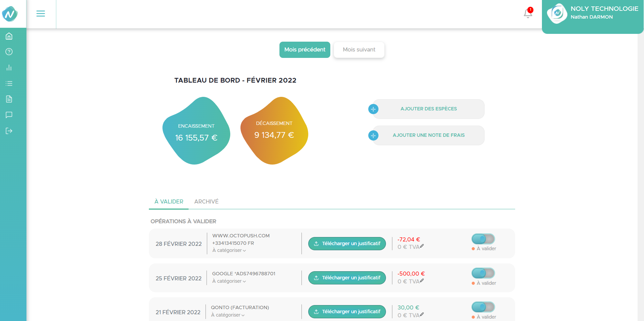Open the home dashboard icon in the sidebar
This screenshot has height=321, width=644.
[9, 36]
